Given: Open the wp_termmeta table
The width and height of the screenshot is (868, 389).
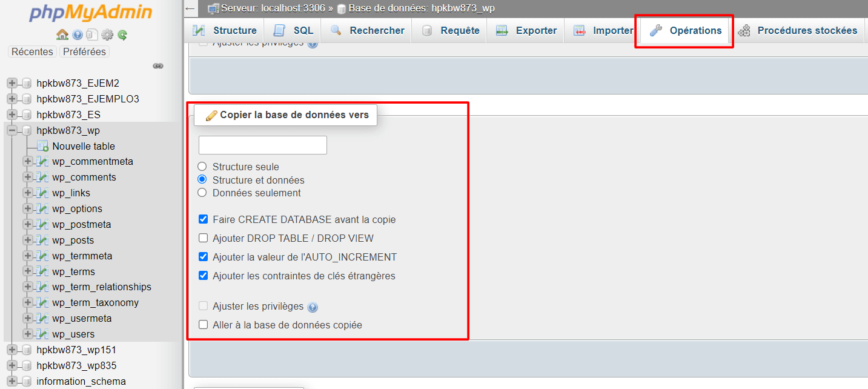Looking at the screenshot, I should 82,256.
